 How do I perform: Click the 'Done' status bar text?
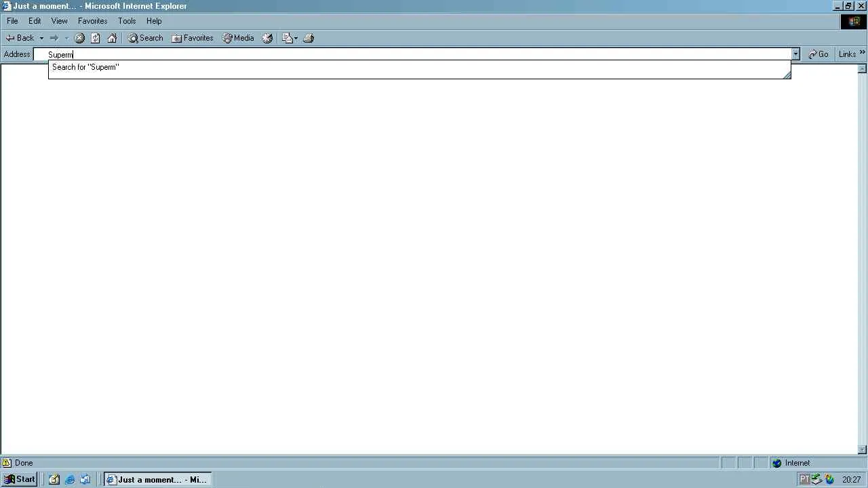tap(24, 463)
